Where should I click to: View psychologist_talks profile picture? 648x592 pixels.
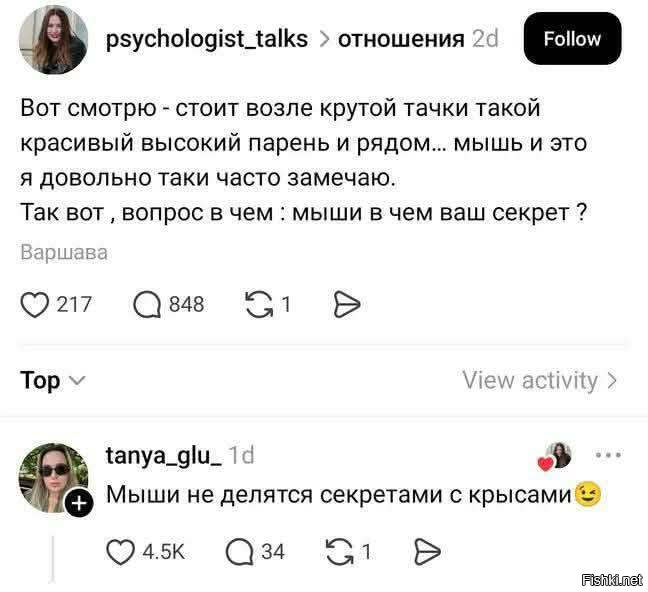[53, 40]
